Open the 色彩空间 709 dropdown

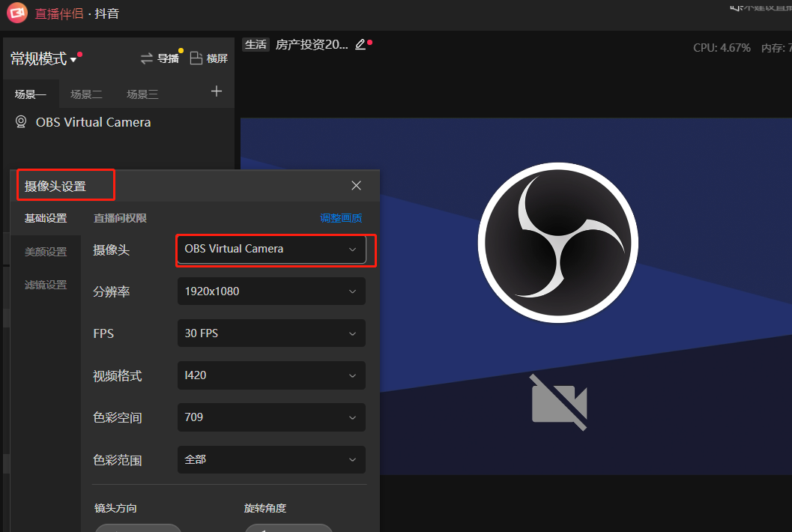pos(272,417)
